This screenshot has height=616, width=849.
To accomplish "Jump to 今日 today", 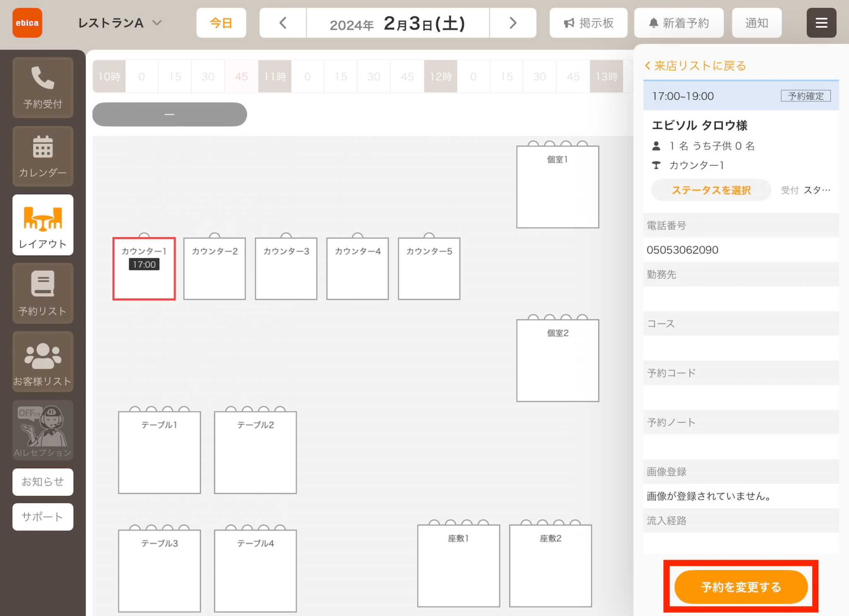I will tap(221, 23).
